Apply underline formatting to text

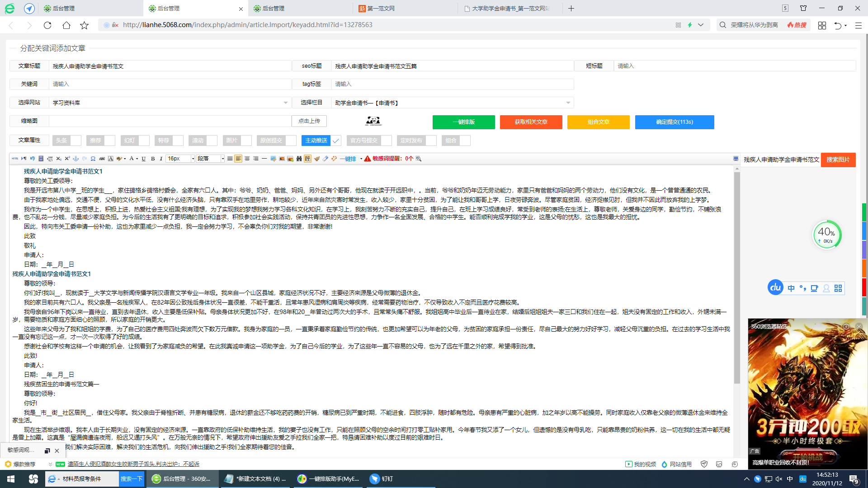click(x=144, y=159)
